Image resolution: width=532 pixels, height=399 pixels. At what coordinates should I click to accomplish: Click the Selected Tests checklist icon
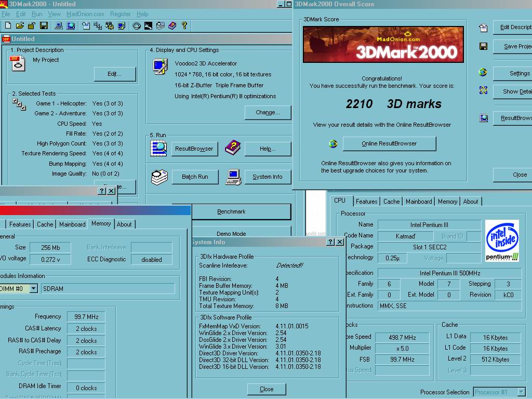(19, 104)
